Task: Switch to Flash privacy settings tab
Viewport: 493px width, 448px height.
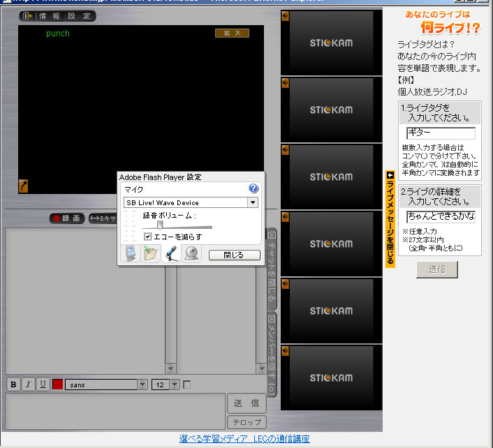Action: [x=130, y=253]
